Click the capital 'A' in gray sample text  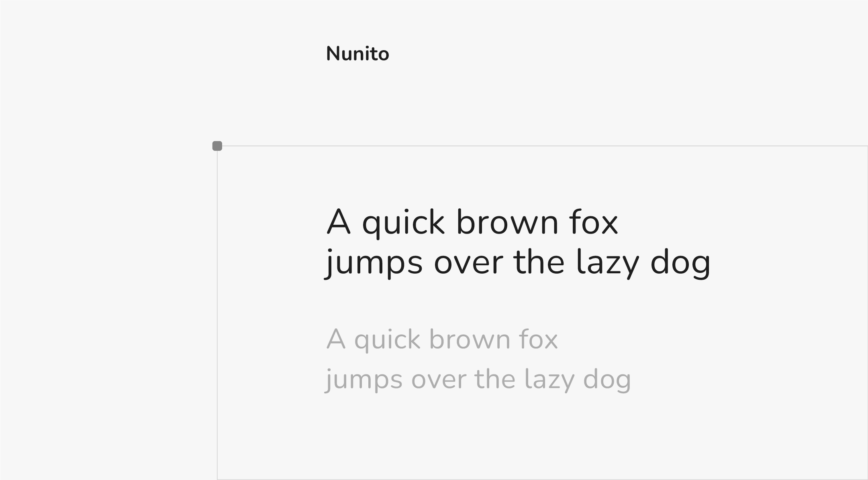(336, 340)
